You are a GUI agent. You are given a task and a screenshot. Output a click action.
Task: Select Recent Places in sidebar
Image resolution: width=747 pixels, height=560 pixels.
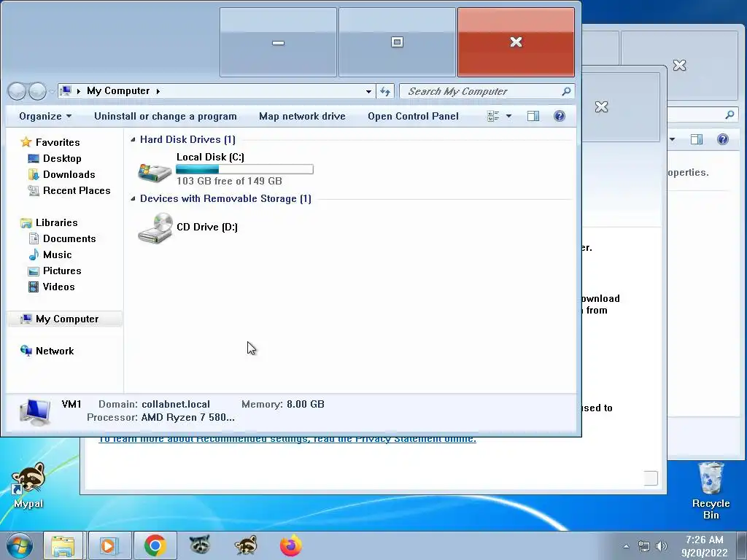(x=77, y=190)
